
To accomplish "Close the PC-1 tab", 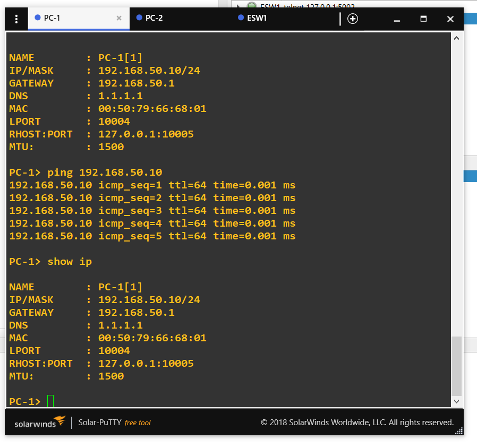I will 119,18.
